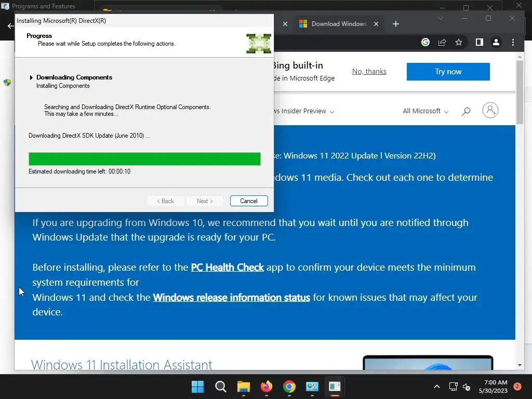The height and width of the screenshot is (399, 532).
Task: Dismiss banner with No, thanks link
Action: 369,71
